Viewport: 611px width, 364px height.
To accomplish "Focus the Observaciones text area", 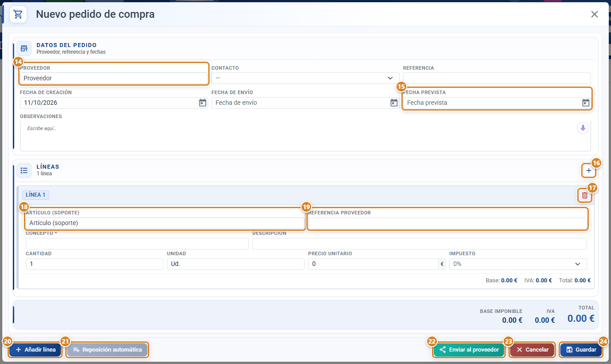I will coord(305,135).
